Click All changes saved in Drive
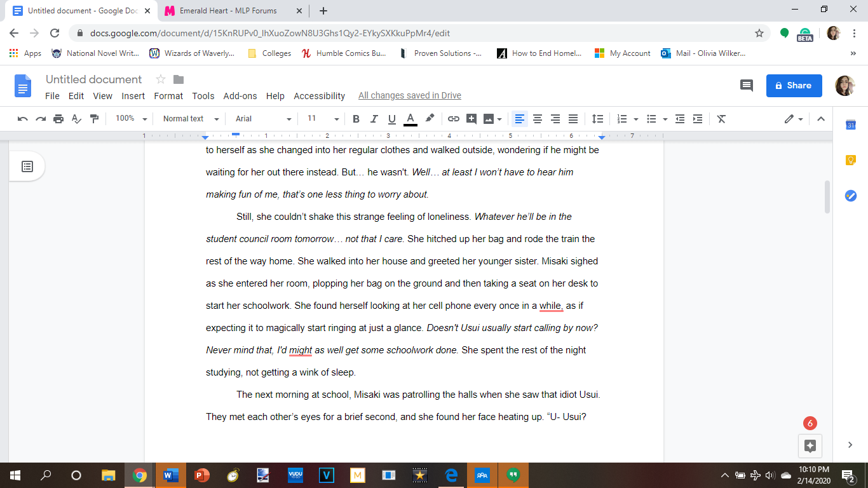868x488 pixels. (x=410, y=96)
